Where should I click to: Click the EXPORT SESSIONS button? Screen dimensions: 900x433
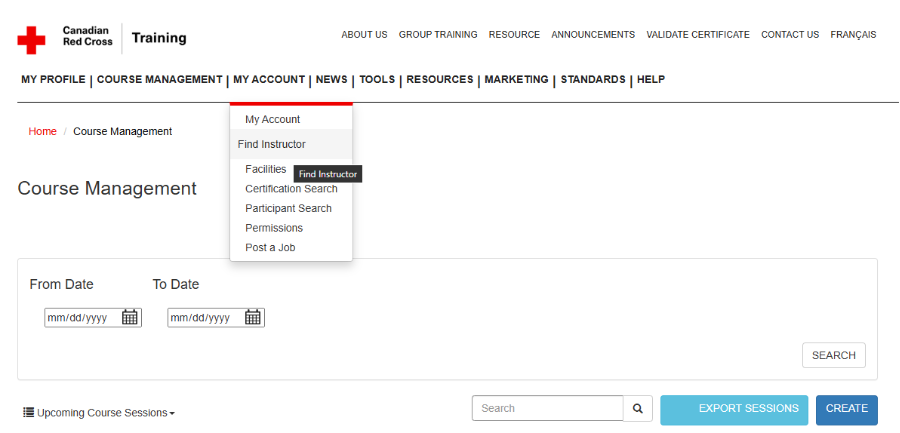(x=734, y=409)
